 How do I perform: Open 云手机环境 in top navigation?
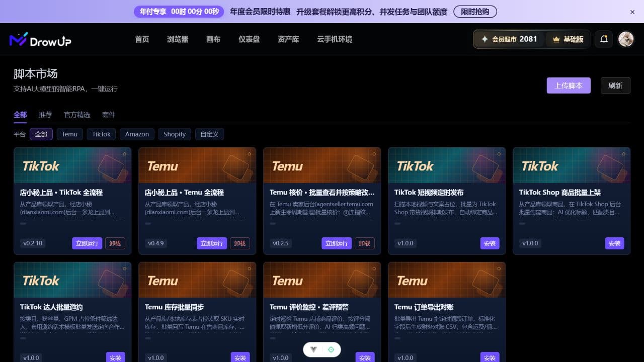[335, 39]
